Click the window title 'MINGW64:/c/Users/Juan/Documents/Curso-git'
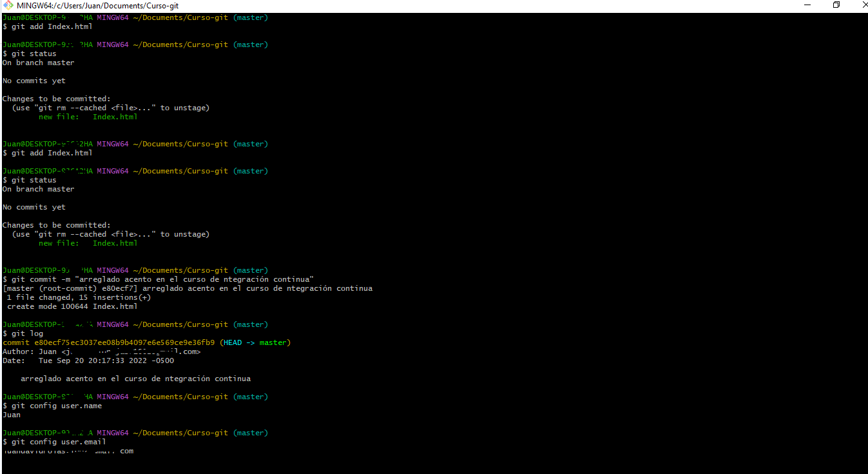The height and width of the screenshot is (474, 868). (x=98, y=5)
